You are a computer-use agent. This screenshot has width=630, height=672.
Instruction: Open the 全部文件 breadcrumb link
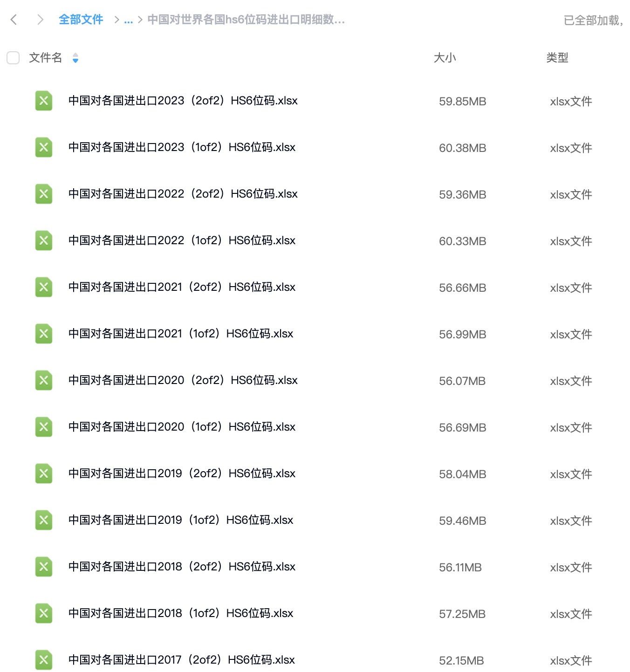coord(81,20)
